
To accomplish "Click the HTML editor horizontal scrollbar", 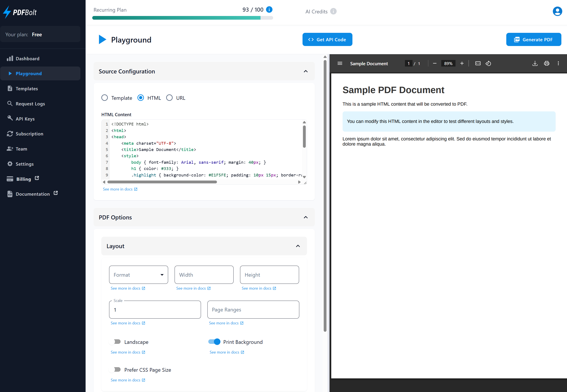I will [x=162, y=182].
